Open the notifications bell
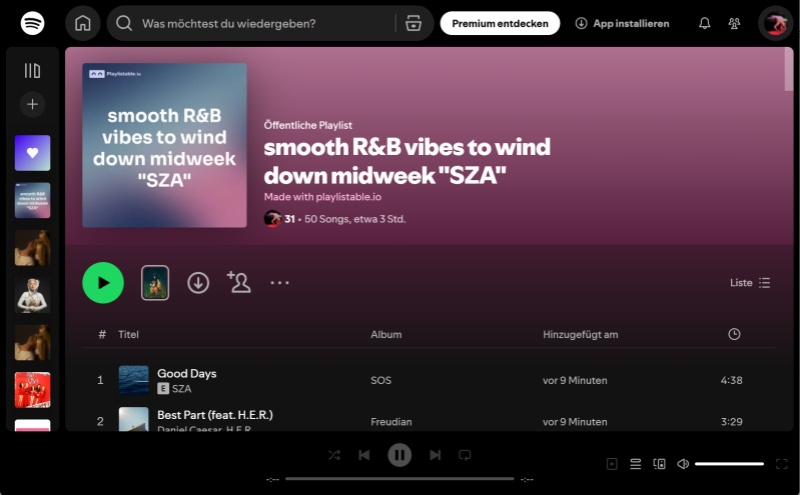The height and width of the screenshot is (495, 800). click(x=704, y=23)
